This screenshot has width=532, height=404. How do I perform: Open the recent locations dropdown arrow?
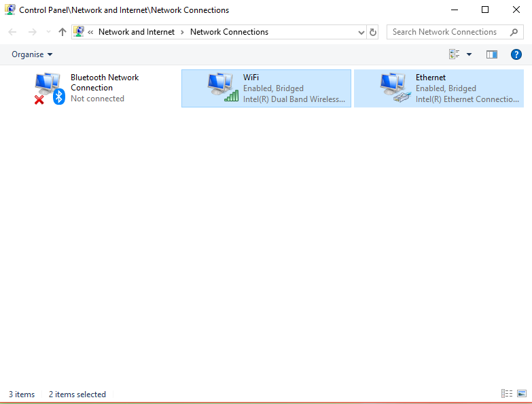pos(48,32)
